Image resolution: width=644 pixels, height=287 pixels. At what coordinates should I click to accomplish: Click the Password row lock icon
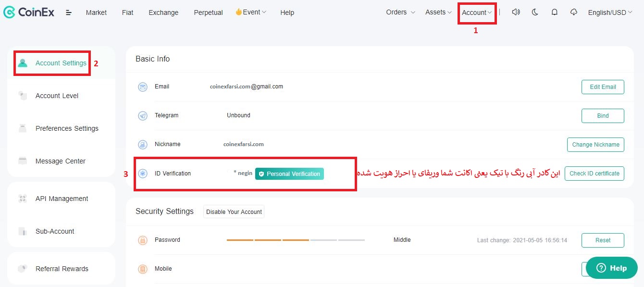pyautogui.click(x=143, y=240)
